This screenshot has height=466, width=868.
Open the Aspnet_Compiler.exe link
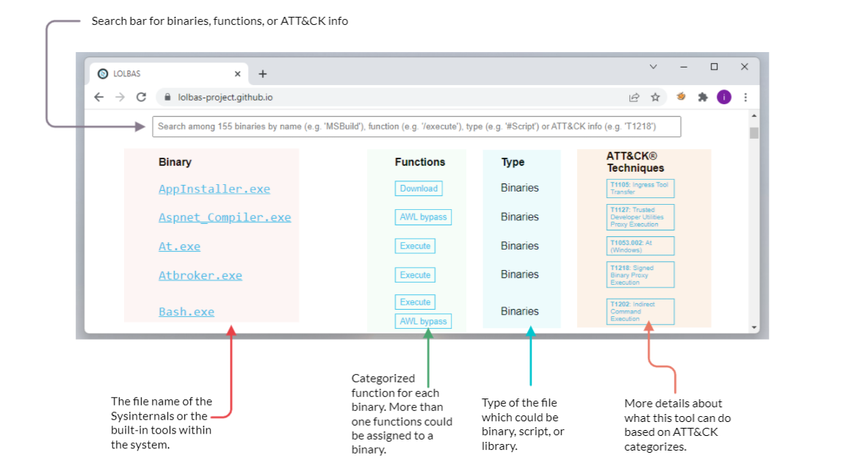point(225,218)
